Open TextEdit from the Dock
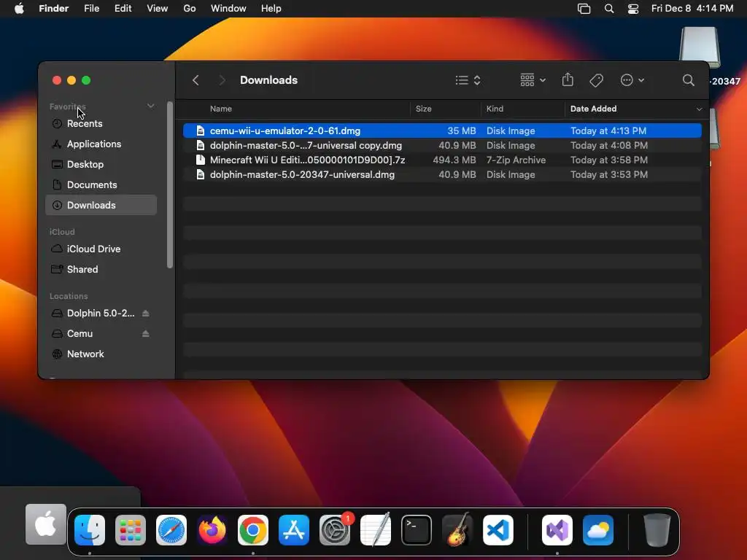This screenshot has width=747, height=560. [x=376, y=529]
